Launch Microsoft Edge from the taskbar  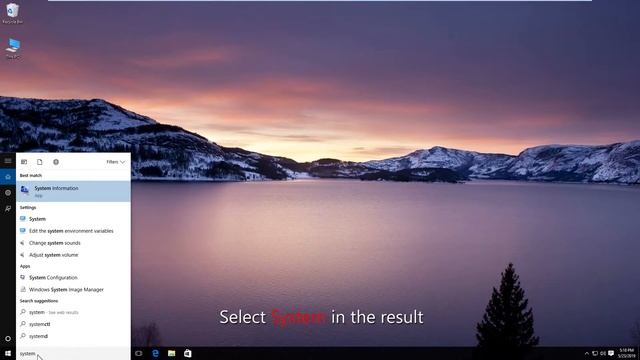[156, 353]
